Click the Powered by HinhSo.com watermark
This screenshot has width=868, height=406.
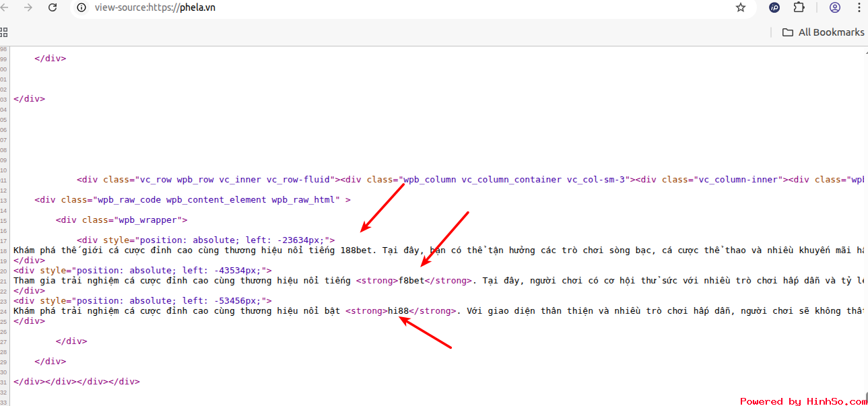(803, 401)
